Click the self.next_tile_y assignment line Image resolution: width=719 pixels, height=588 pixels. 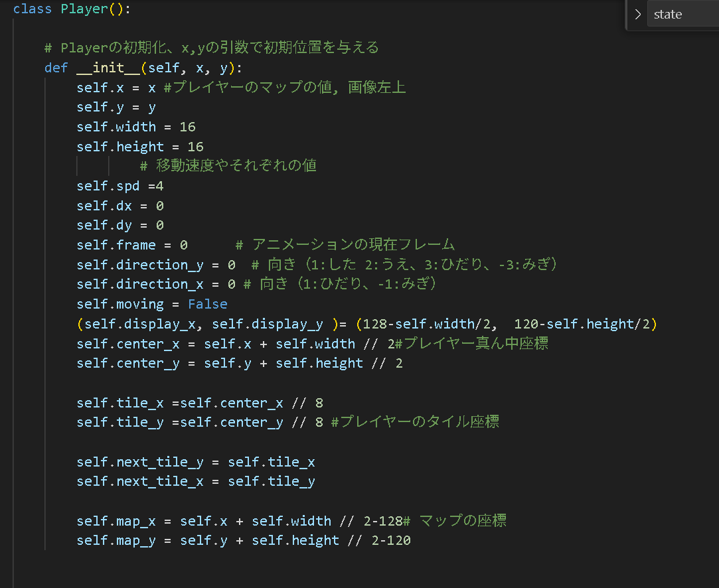pos(196,462)
